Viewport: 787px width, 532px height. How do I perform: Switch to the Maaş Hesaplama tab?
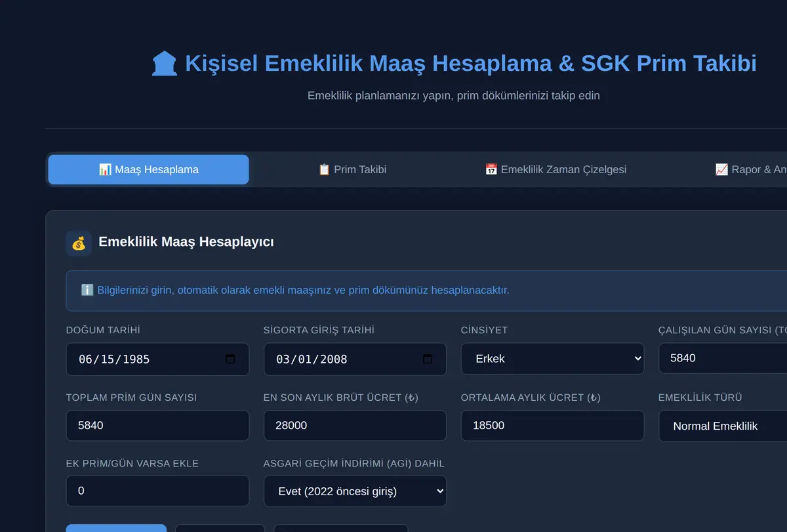click(x=148, y=169)
